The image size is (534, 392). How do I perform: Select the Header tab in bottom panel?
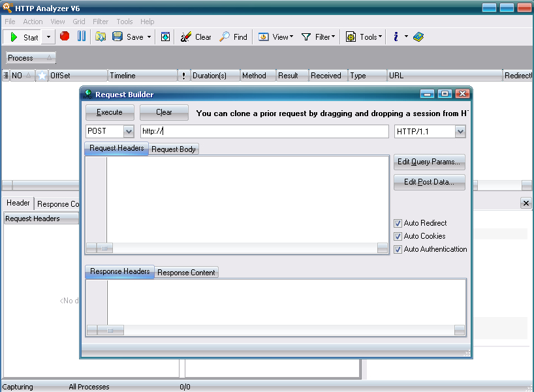tap(18, 203)
